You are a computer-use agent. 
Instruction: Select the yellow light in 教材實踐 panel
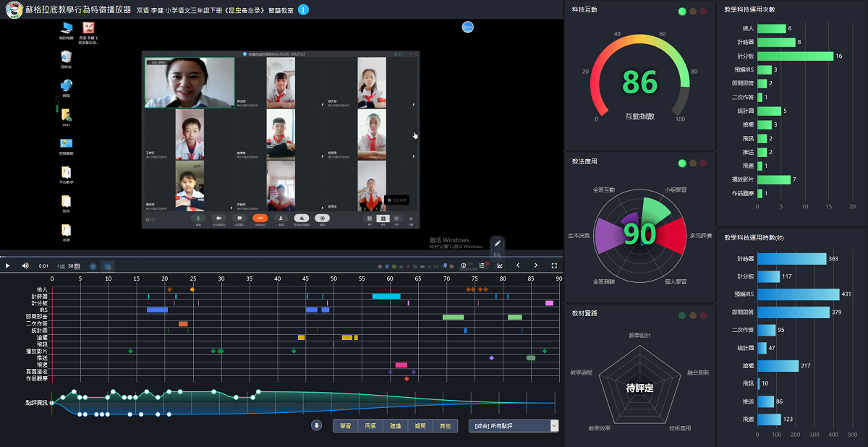coord(694,315)
